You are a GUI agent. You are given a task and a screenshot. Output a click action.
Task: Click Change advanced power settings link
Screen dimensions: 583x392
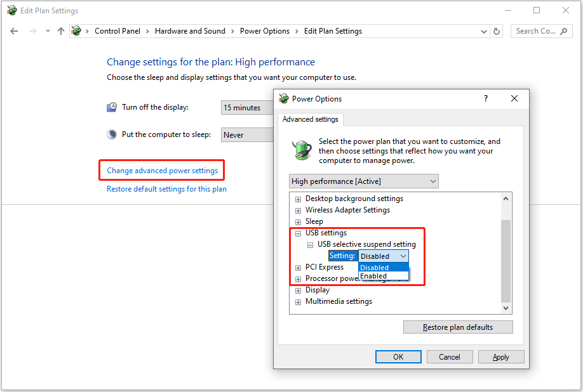[162, 171]
